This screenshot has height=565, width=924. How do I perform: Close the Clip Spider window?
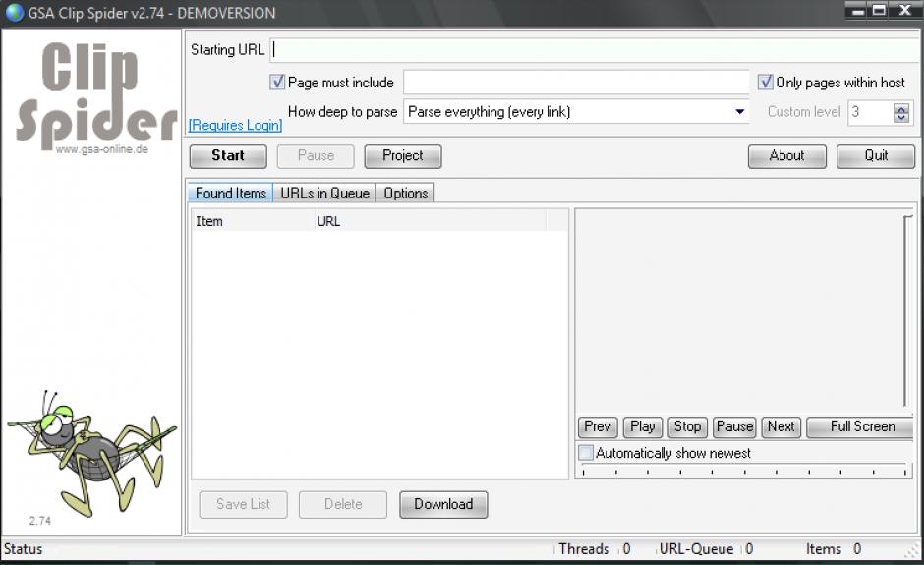tap(905, 10)
